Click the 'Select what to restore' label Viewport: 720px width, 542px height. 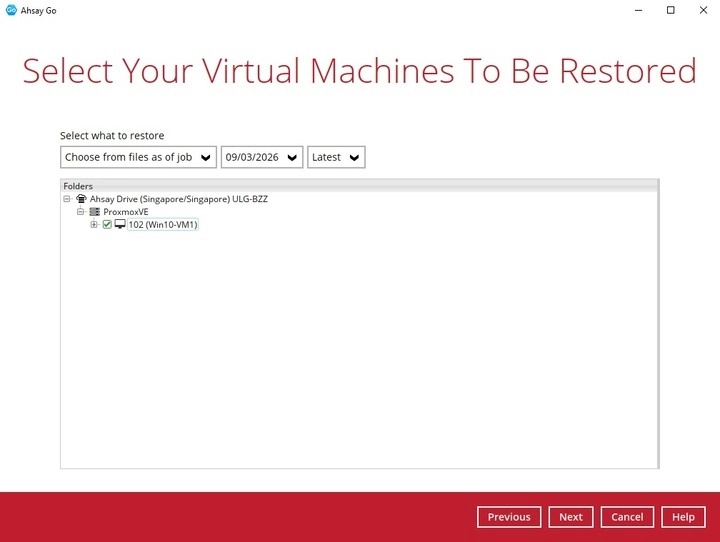click(x=112, y=136)
